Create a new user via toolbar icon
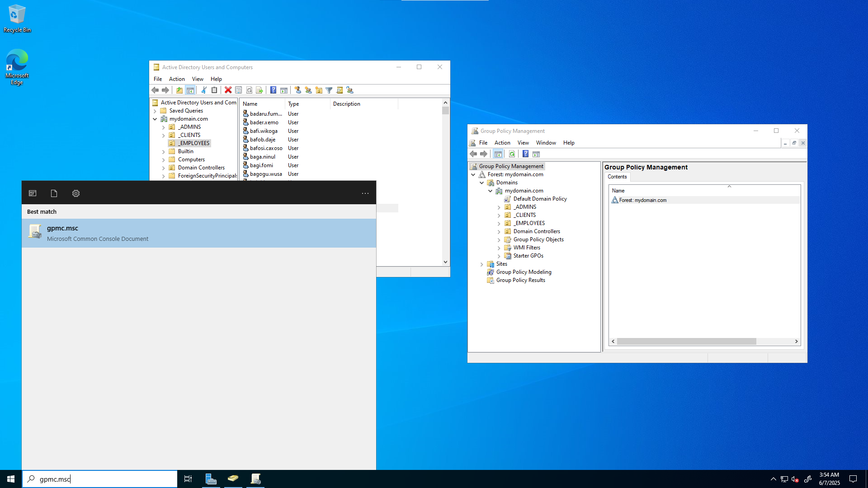868x488 pixels. tap(297, 90)
